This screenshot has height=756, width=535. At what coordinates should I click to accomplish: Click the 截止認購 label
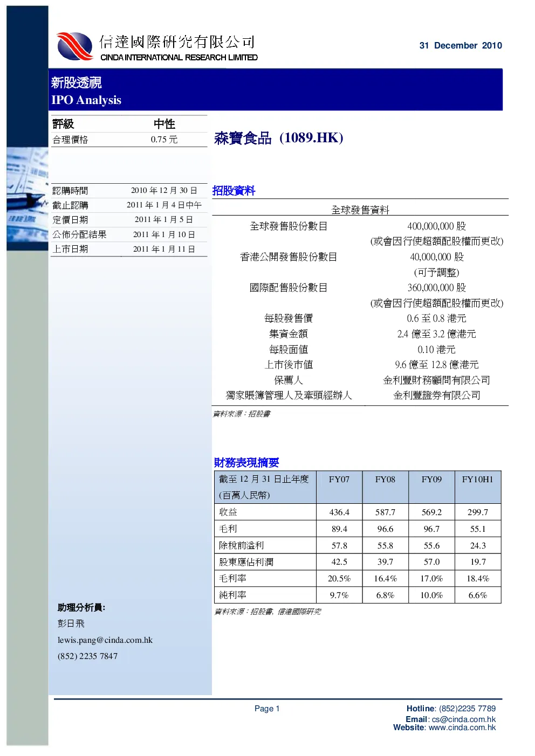[x=70, y=205]
